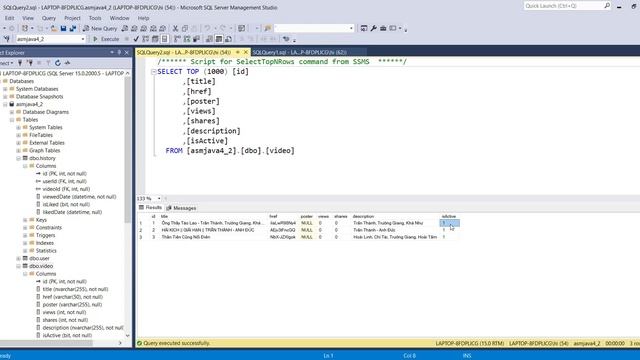Open the Edit menu
The image size is (640, 360).
(x=9, y=18)
